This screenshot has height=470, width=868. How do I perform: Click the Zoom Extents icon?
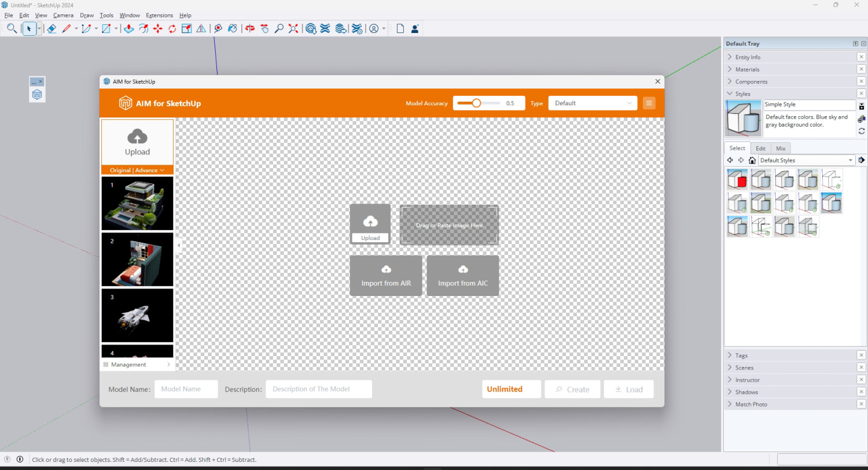click(293, 28)
